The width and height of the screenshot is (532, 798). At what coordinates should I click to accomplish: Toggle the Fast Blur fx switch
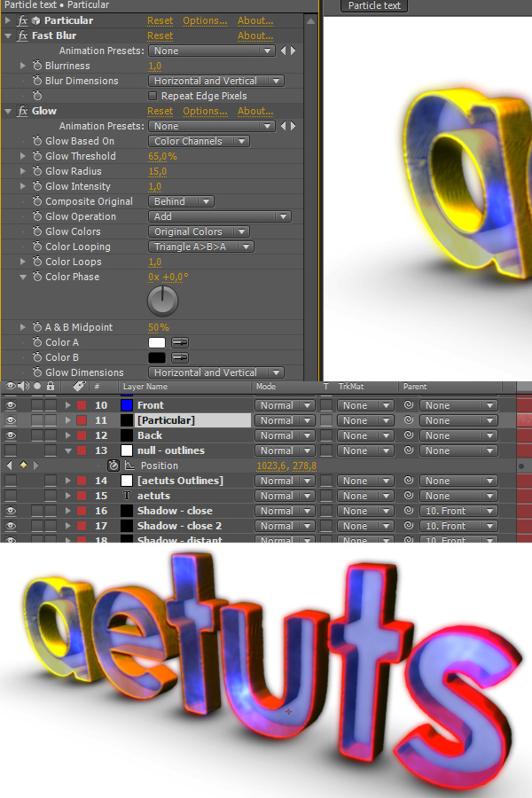pos(22,36)
